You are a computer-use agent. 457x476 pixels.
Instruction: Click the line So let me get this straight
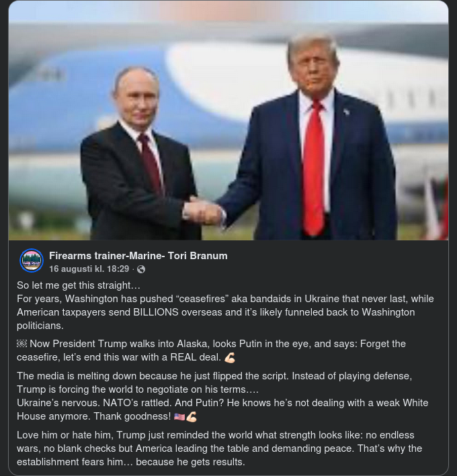pos(79,285)
